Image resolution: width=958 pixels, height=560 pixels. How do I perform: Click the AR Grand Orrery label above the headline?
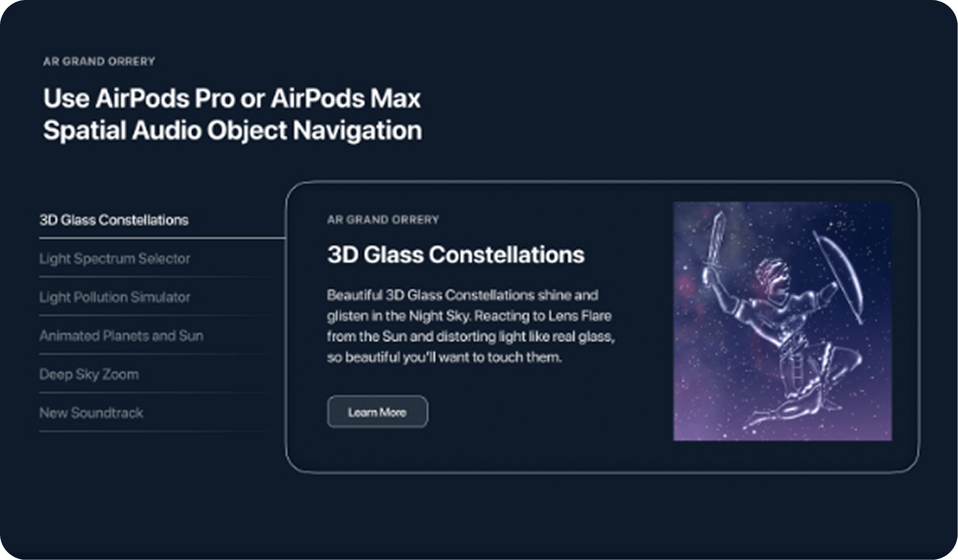pyautogui.click(x=99, y=62)
